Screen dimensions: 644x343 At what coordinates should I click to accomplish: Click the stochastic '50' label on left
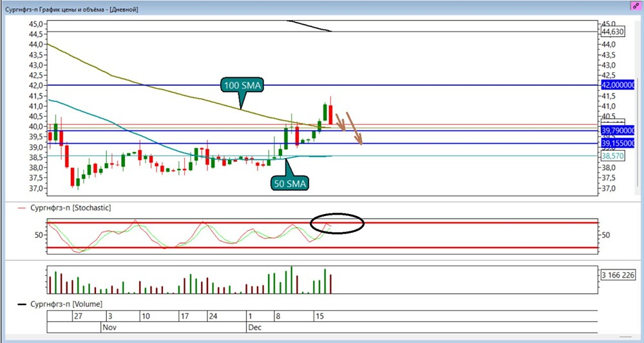[x=39, y=235]
